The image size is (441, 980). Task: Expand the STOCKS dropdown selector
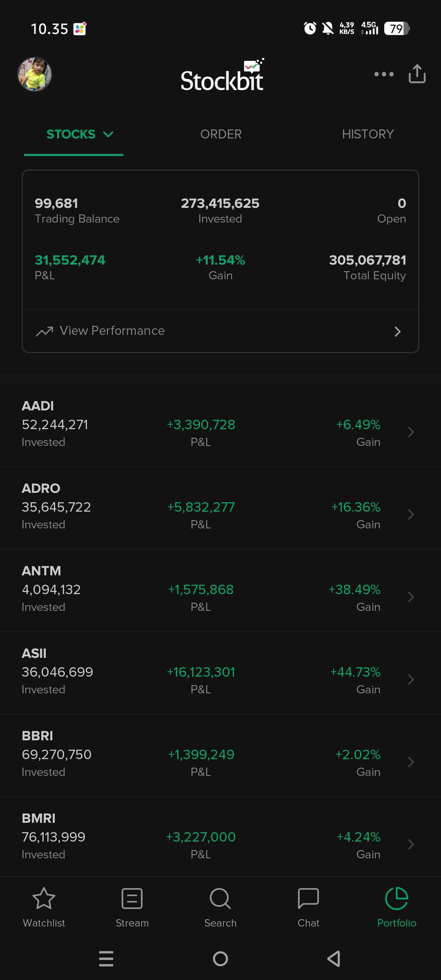pos(80,134)
